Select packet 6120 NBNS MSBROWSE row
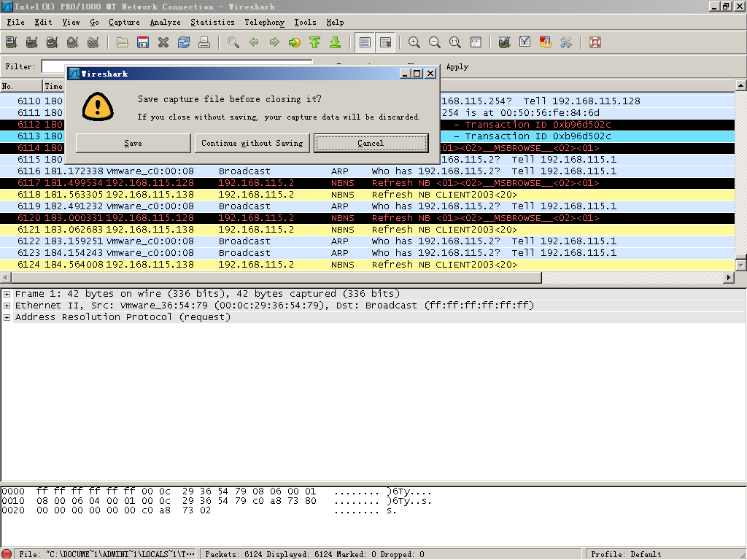 coord(368,217)
